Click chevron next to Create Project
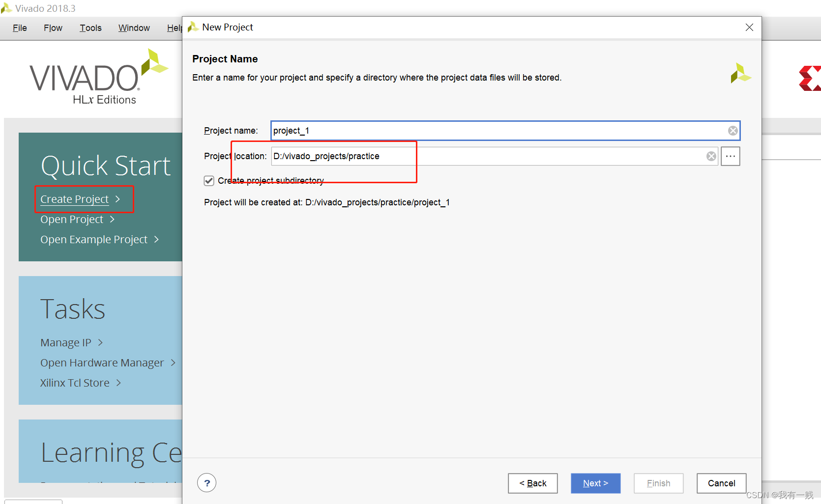The width and height of the screenshot is (821, 504). tap(117, 199)
